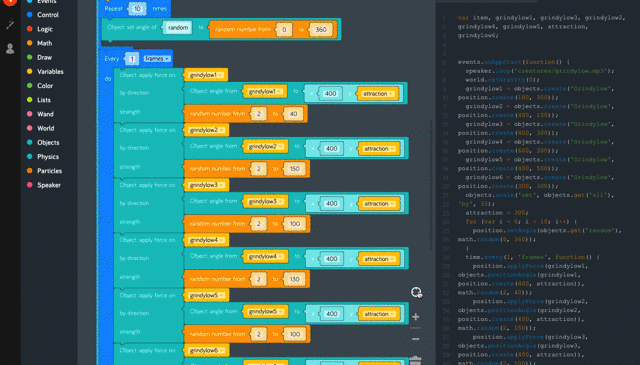
Task: Open the Lists block category
Action: click(39, 100)
